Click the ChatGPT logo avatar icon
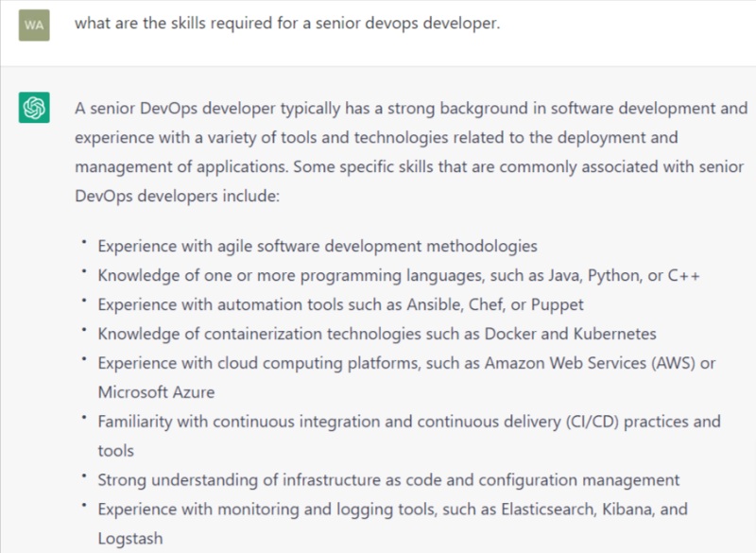 click(x=34, y=107)
